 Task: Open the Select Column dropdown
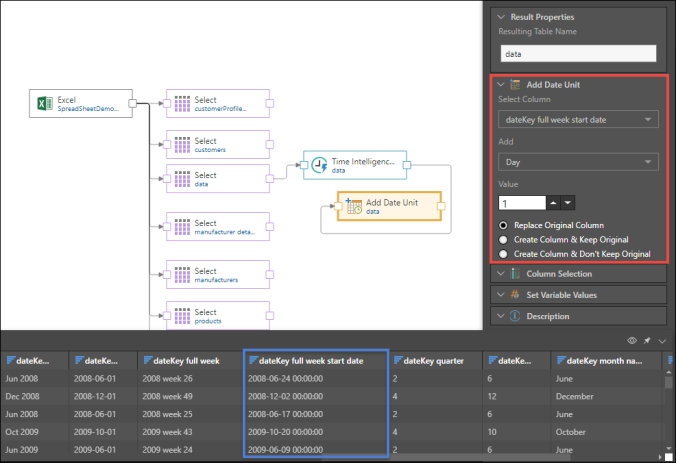578,120
